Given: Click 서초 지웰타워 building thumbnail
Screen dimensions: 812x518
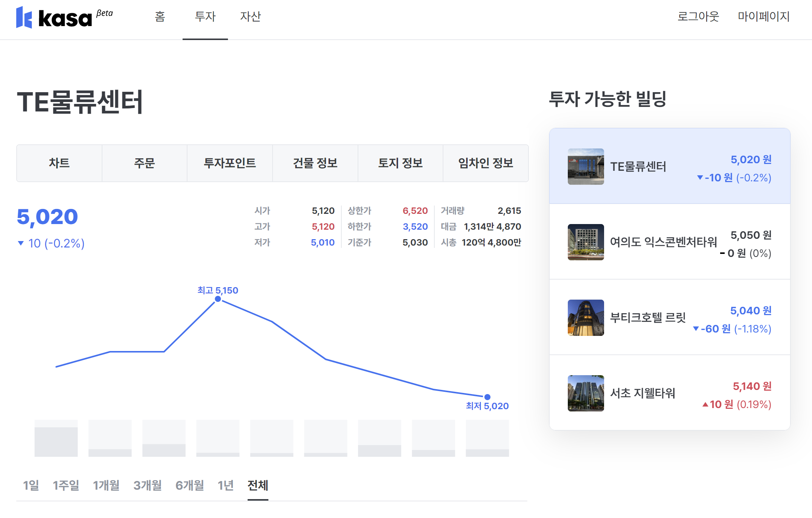Looking at the screenshot, I should 586,393.
